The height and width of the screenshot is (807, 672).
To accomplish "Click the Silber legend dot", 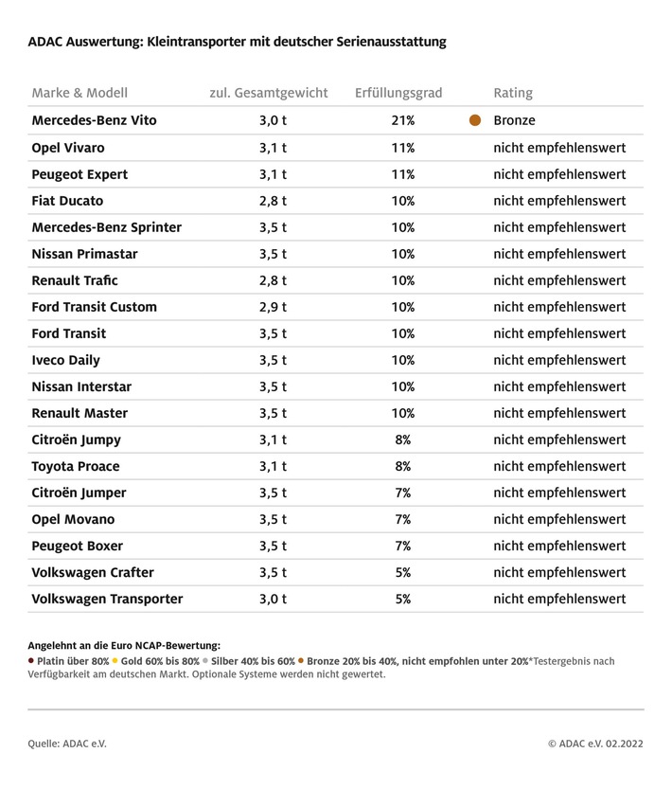I will (x=205, y=661).
